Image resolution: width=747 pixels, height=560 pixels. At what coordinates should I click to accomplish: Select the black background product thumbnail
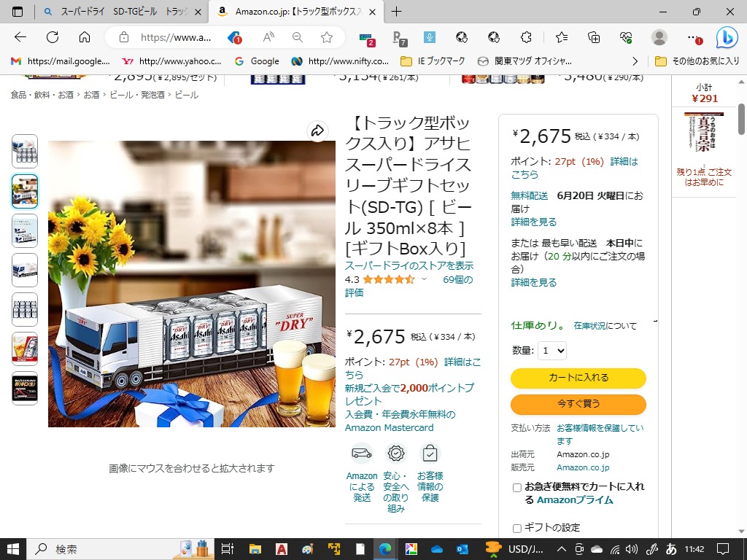(x=25, y=389)
